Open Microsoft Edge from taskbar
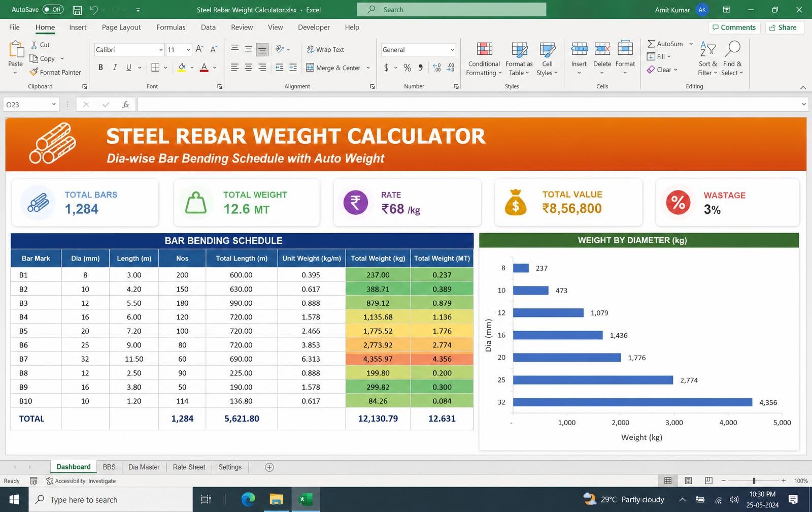The width and height of the screenshot is (812, 512). tap(248, 500)
